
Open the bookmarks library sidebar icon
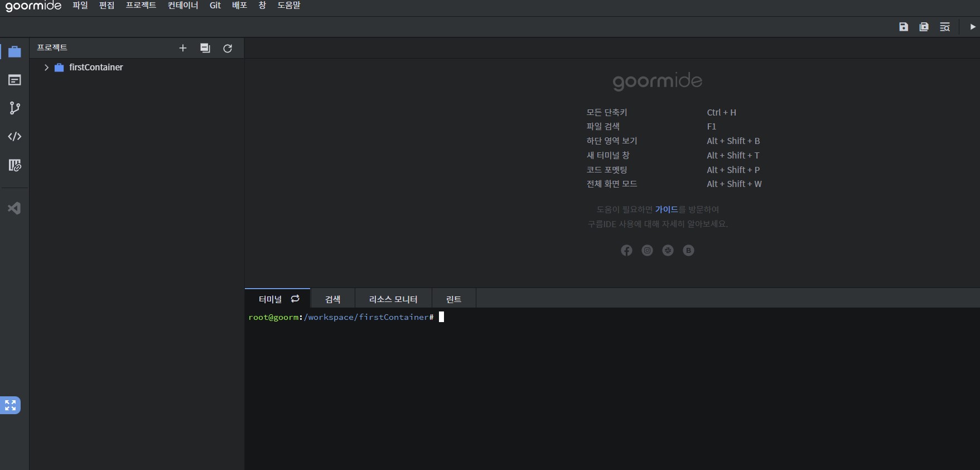tap(15, 165)
